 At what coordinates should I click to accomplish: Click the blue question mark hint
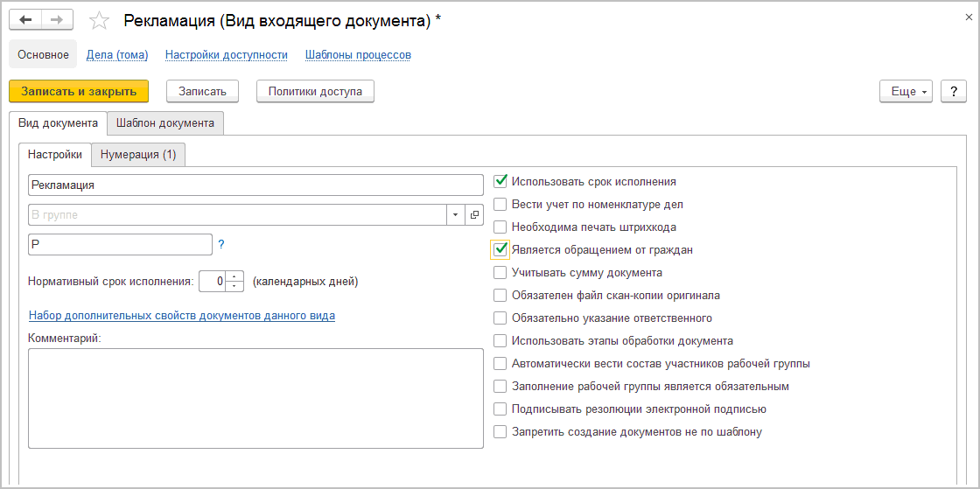pos(221,245)
